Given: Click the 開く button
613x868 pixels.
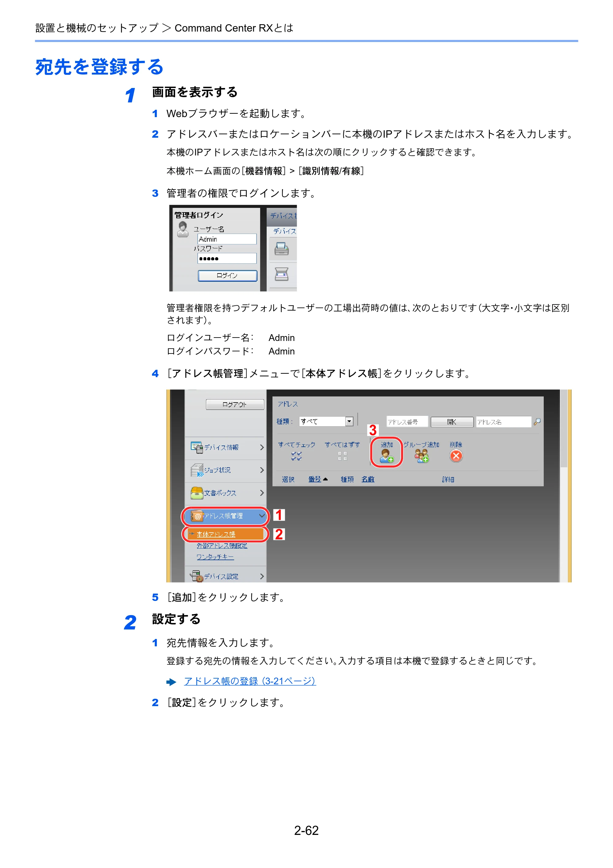Looking at the screenshot, I should (451, 422).
